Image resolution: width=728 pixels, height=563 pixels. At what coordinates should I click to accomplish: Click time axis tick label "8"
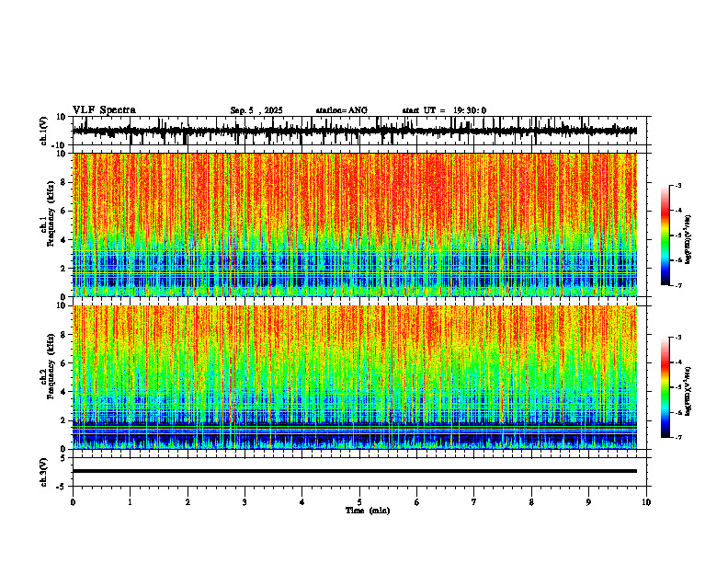[531, 502]
